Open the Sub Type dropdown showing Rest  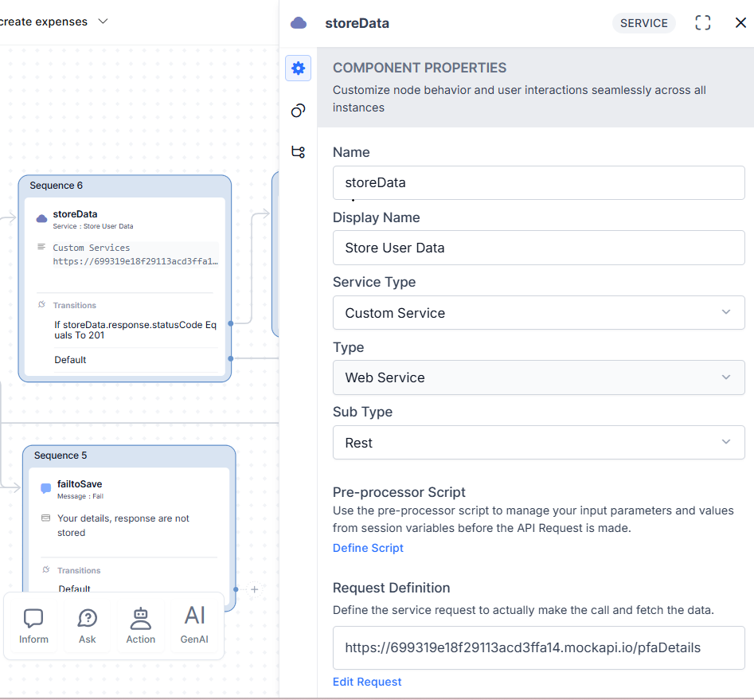click(538, 443)
